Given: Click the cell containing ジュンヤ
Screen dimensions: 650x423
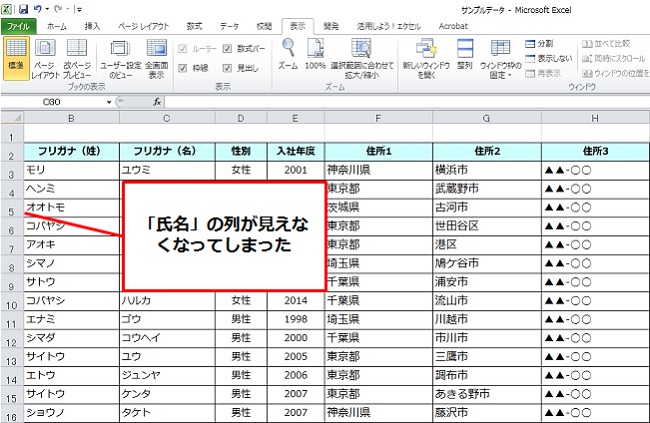Looking at the screenshot, I should (x=167, y=375).
